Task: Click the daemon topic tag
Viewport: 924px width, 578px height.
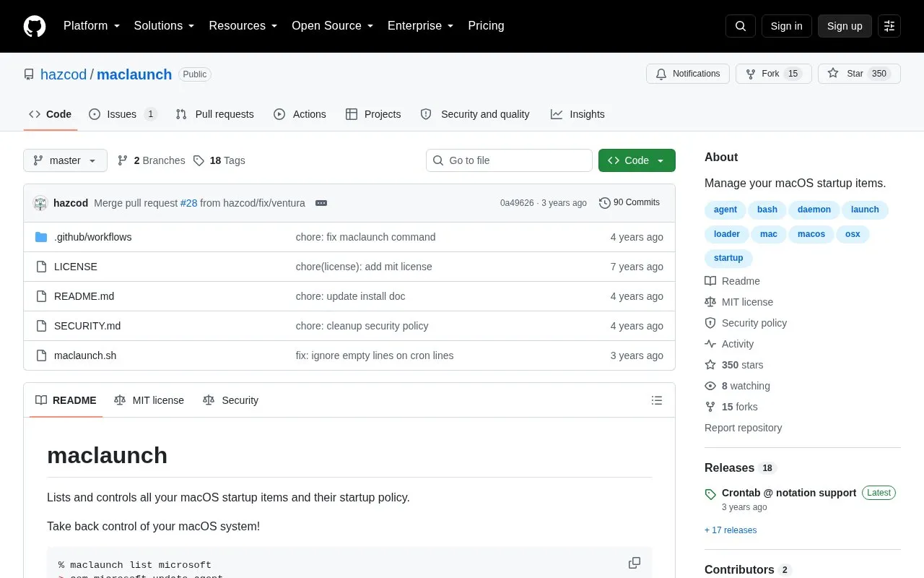Action: [x=814, y=210]
